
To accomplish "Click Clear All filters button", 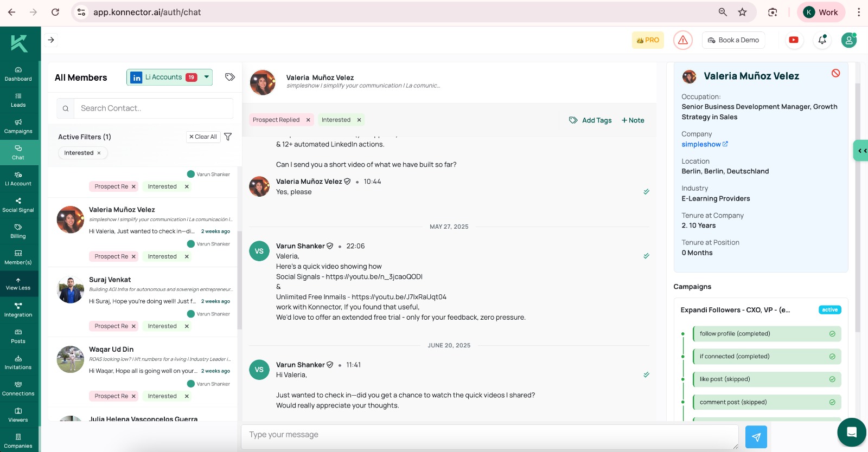I will coord(203,137).
